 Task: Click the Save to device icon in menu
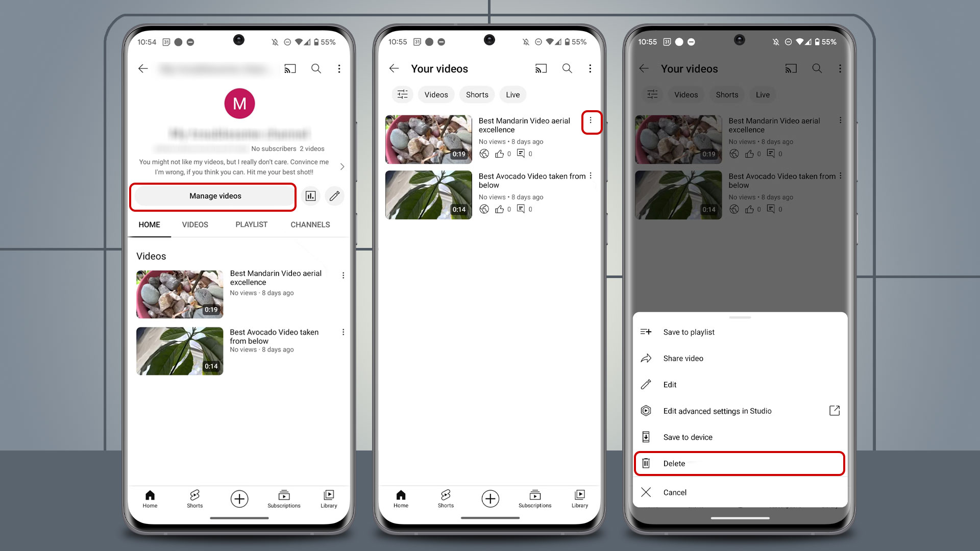[646, 437]
